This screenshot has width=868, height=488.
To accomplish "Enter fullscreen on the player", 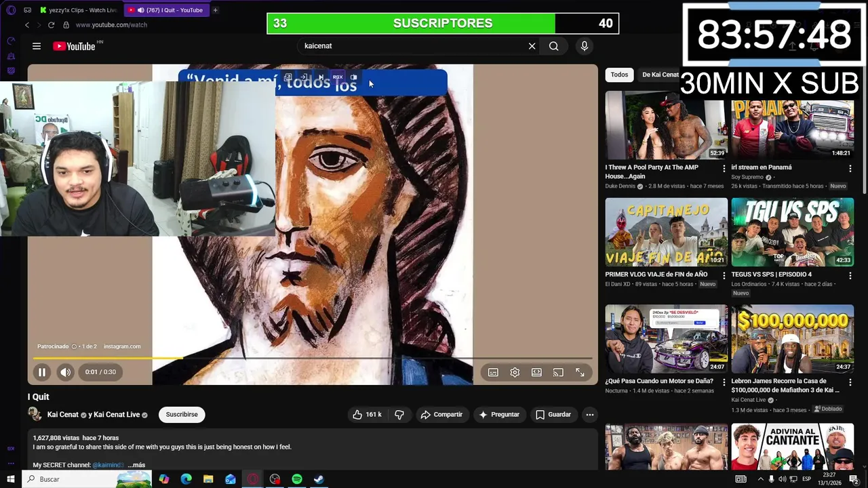I will (580, 372).
